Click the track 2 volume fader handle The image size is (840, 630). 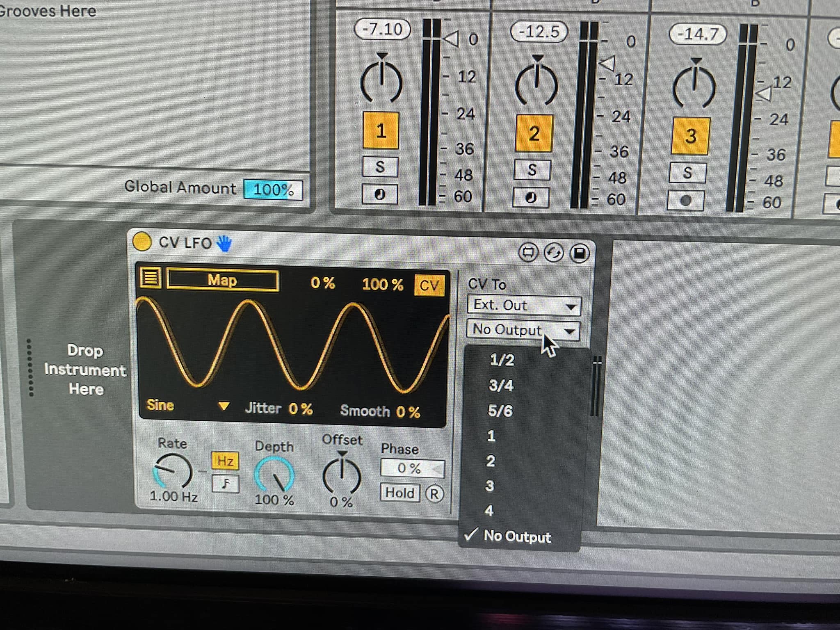pyautogui.click(x=607, y=64)
